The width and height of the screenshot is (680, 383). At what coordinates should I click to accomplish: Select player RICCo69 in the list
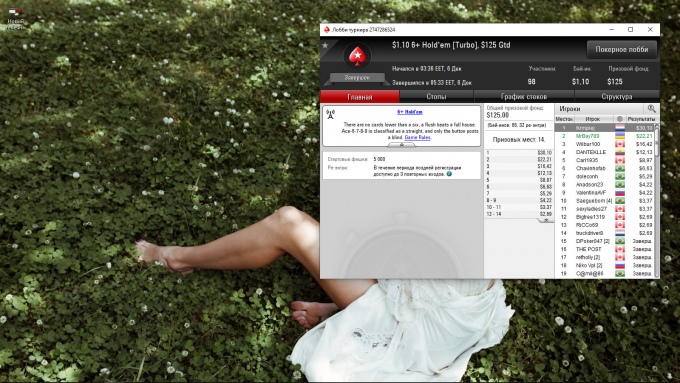pos(604,225)
